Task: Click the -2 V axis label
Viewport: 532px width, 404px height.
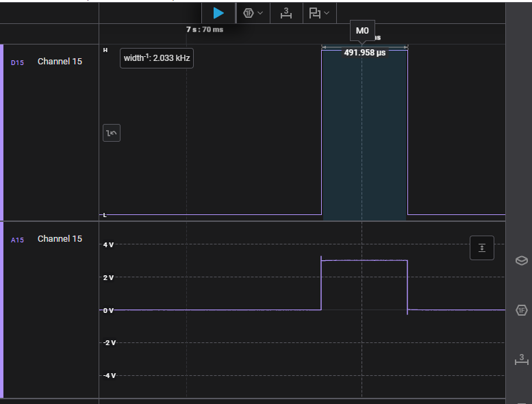Action: tap(110, 343)
